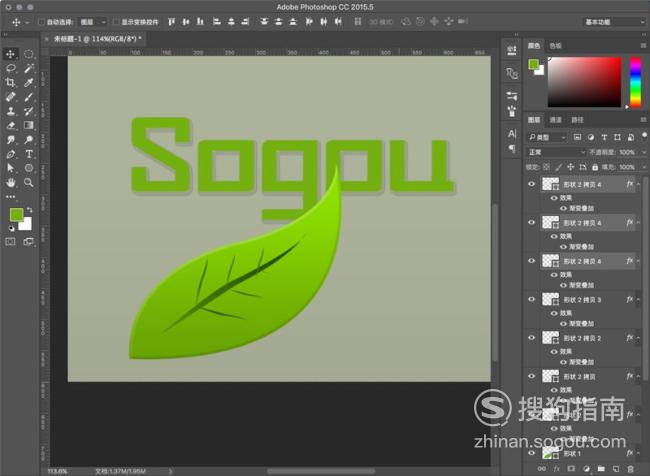The width and height of the screenshot is (650, 476).
Task: Switch to the 色板 swatches tab
Action: click(555, 46)
